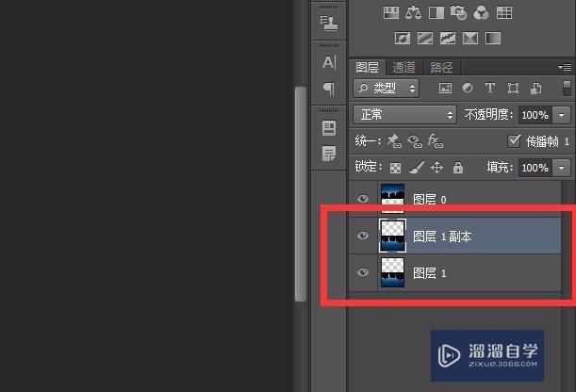Viewport: 576px width, 392px height.
Task: Filter layers by pixel layers
Action: tap(445, 88)
